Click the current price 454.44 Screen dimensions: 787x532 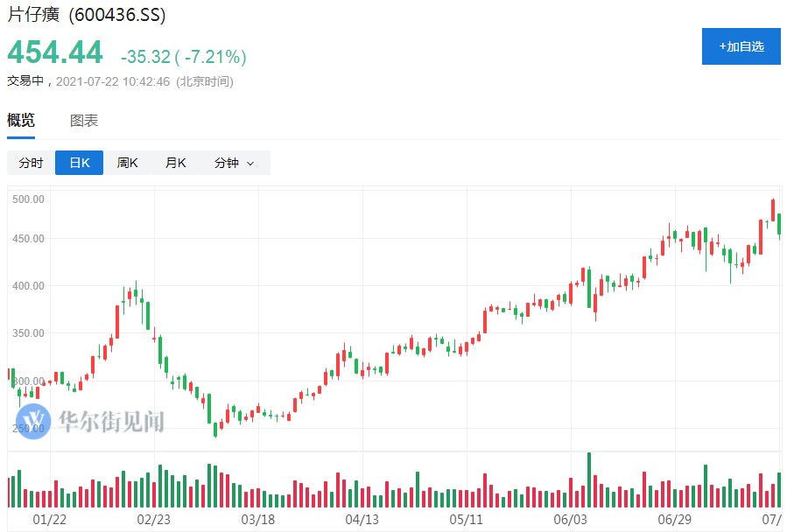tap(55, 52)
